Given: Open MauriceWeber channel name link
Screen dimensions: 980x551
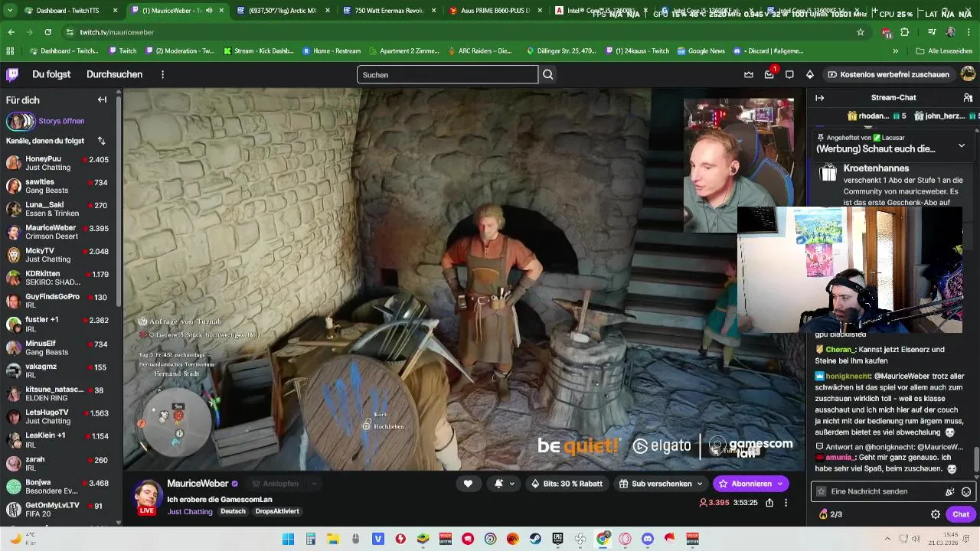Looking at the screenshot, I should pos(198,484).
